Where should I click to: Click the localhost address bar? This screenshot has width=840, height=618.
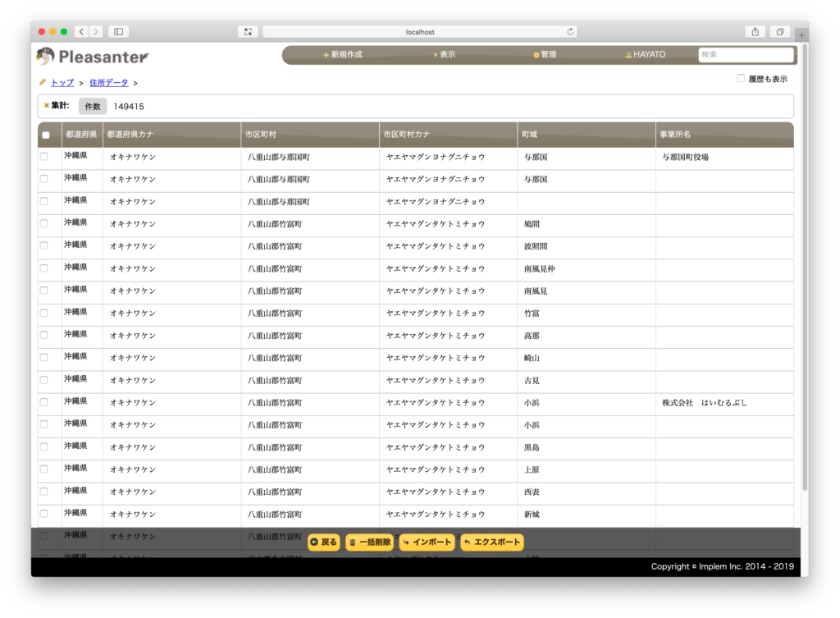point(419,32)
